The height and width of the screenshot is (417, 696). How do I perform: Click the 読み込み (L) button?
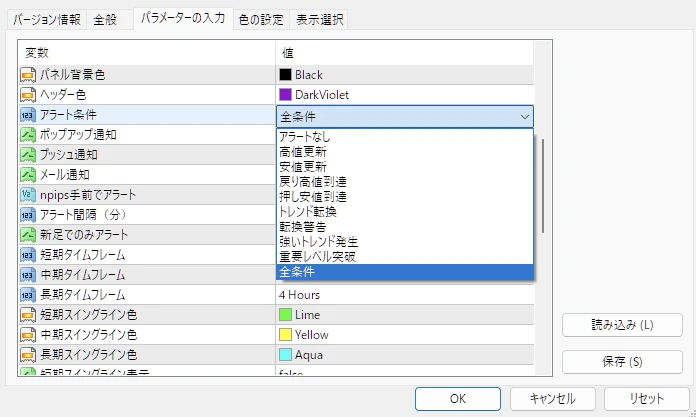(x=622, y=325)
